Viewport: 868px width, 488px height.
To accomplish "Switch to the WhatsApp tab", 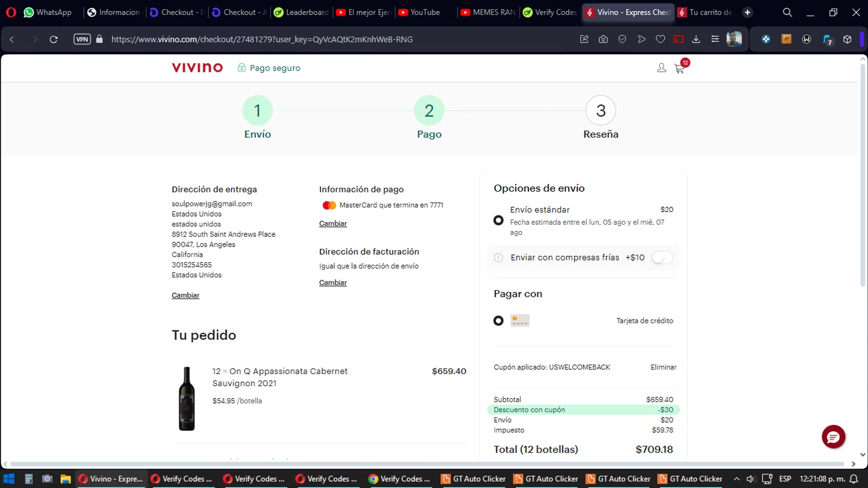I will (47, 12).
